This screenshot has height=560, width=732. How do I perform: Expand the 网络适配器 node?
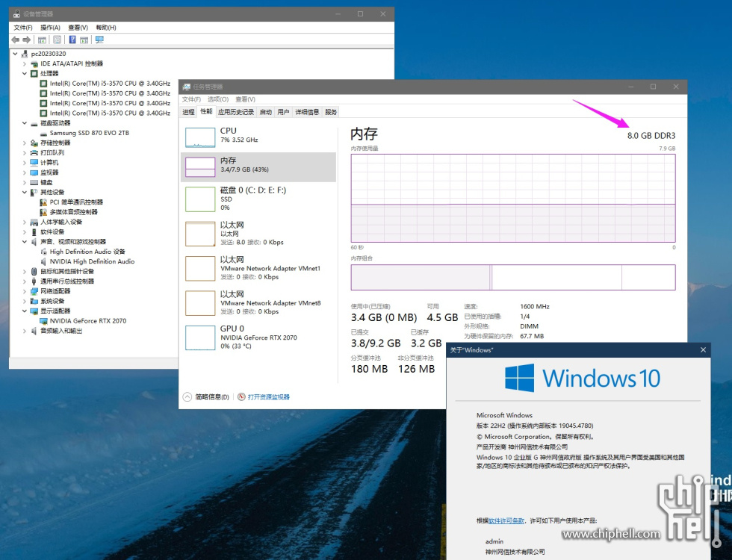coord(24,291)
